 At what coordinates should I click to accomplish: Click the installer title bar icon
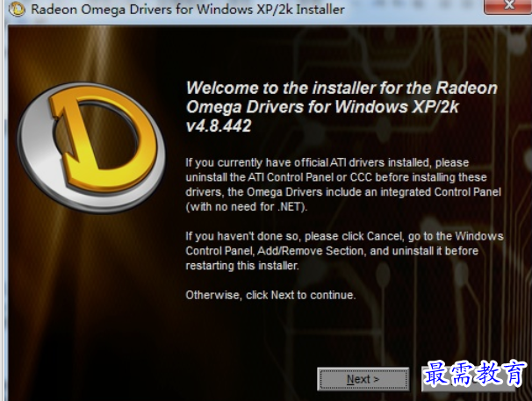pyautogui.click(x=17, y=9)
